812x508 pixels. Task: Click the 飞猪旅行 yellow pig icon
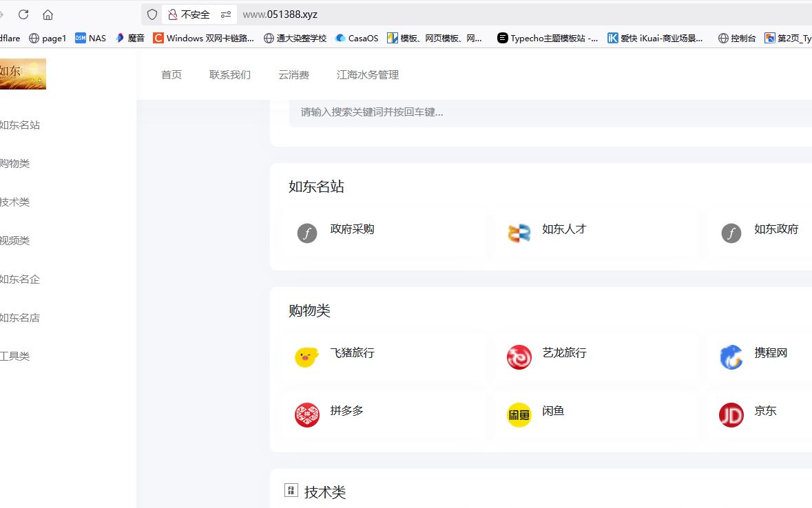pos(306,357)
